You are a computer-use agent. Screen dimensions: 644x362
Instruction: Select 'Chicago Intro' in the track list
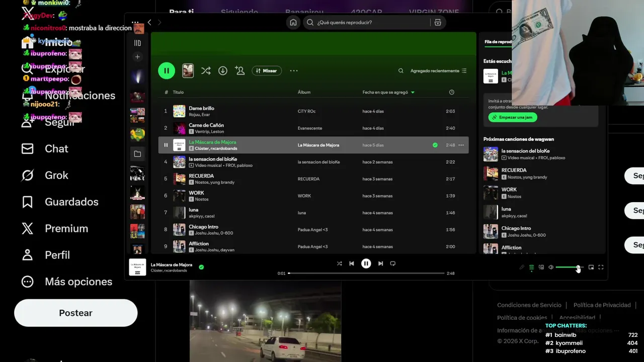point(313,230)
